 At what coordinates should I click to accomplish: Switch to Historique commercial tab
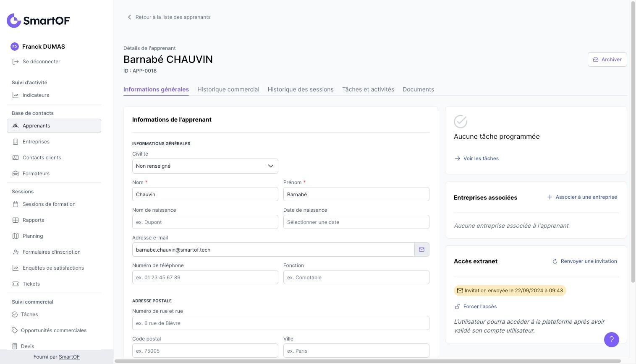tap(228, 89)
